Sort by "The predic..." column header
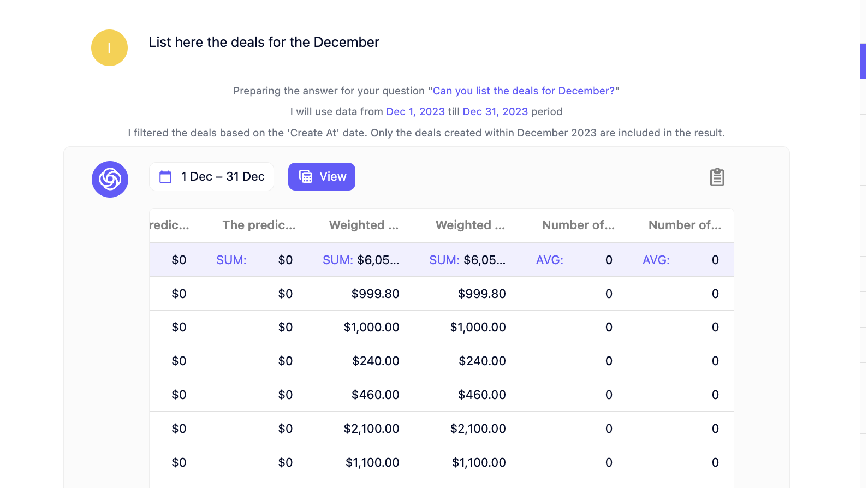The height and width of the screenshot is (488, 868). pos(259,225)
